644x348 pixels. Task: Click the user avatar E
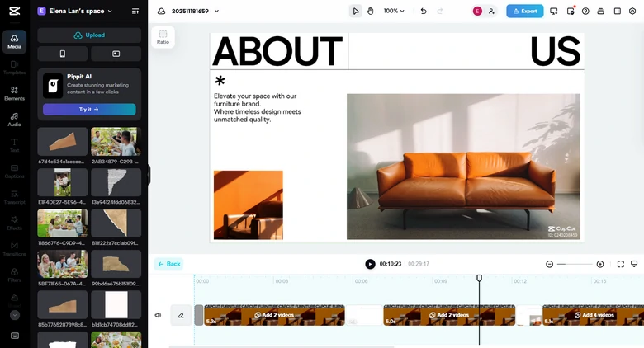tap(477, 11)
